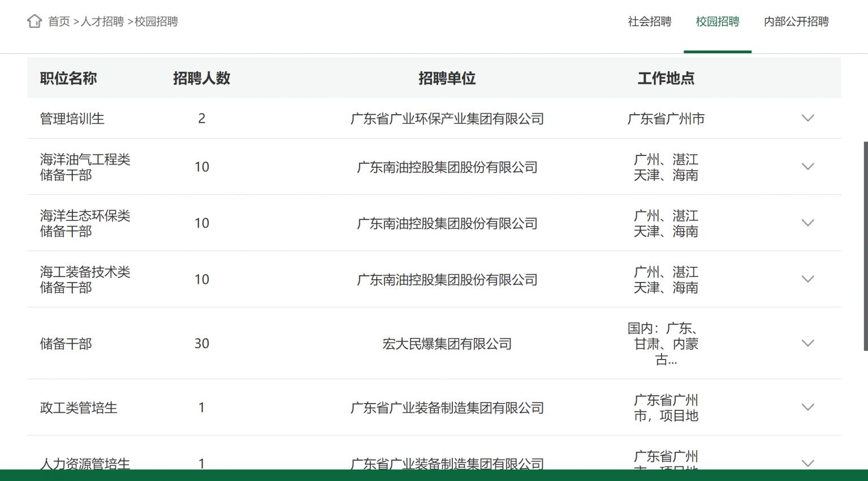Click the 招聘人数 column header

pyautogui.click(x=201, y=78)
